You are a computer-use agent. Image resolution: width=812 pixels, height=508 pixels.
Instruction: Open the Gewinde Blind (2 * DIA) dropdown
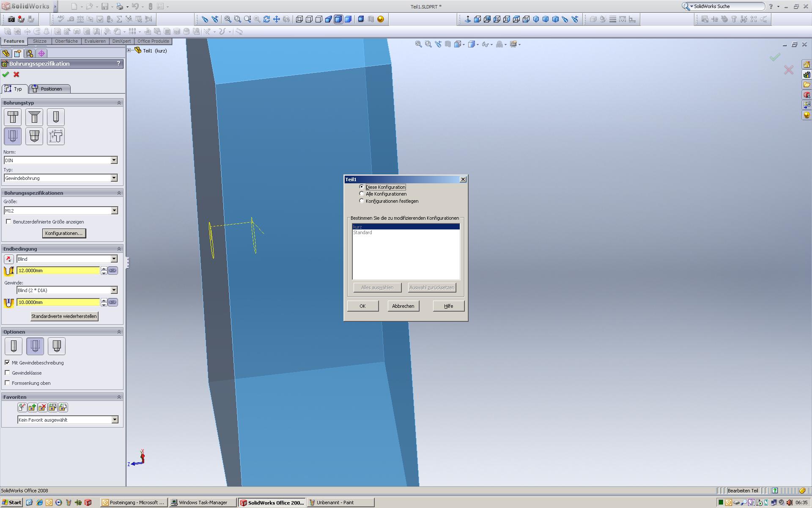114,290
